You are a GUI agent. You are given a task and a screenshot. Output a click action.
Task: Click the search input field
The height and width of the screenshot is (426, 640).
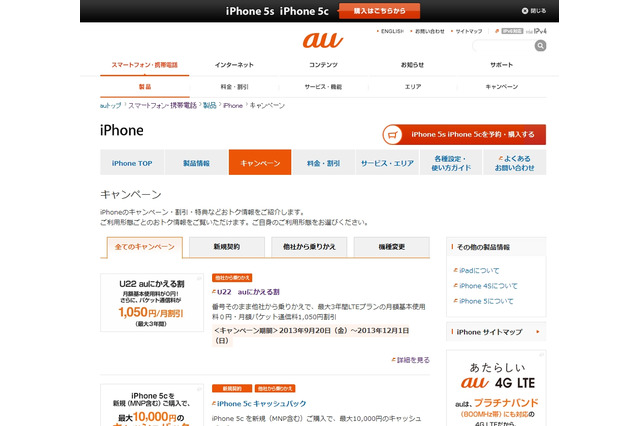[503, 46]
